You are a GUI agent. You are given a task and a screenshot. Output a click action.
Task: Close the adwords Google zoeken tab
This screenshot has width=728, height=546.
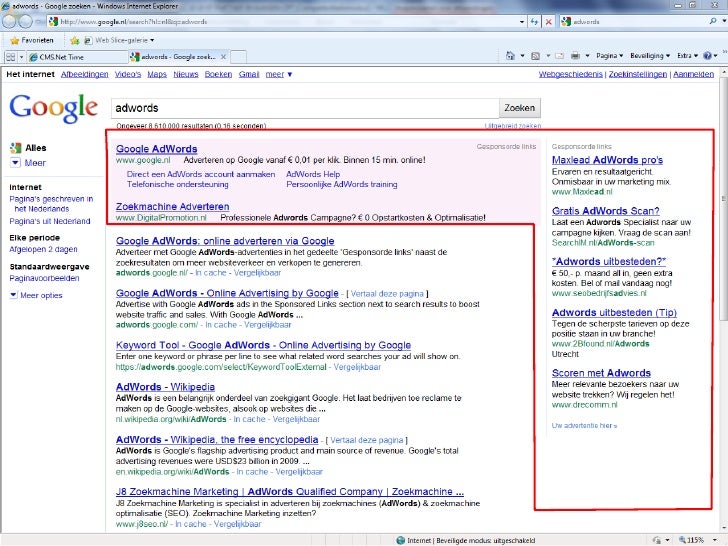click(223, 57)
